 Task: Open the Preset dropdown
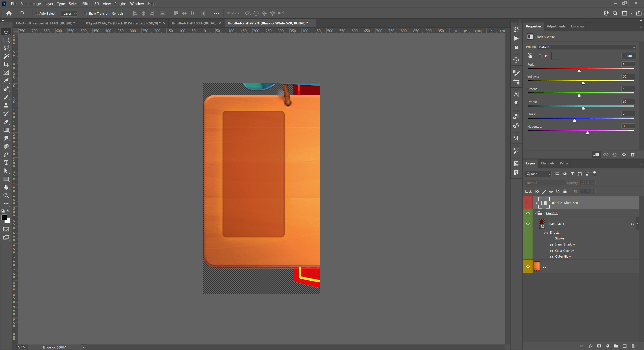point(586,47)
